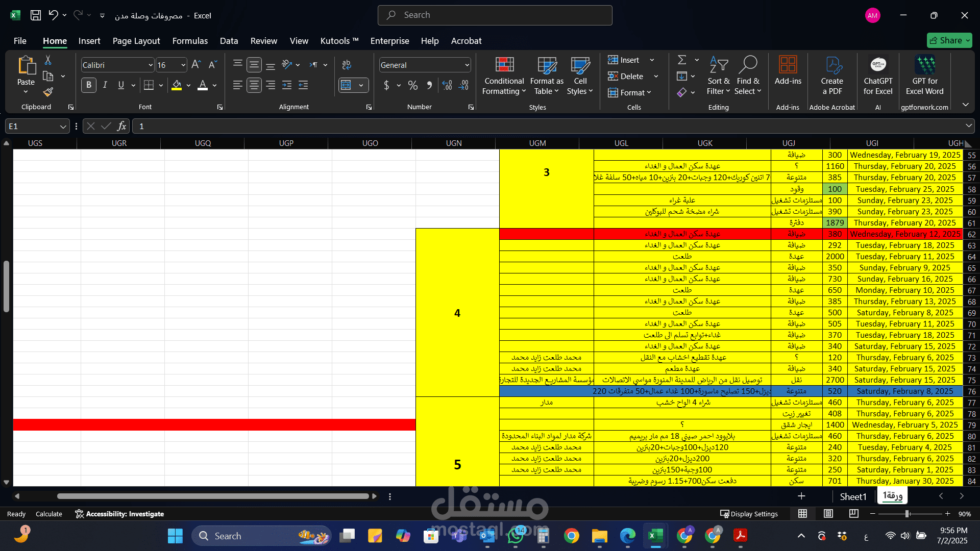This screenshot has height=551, width=980.
Task: Switch to Page Break Preview view
Action: coord(853,514)
